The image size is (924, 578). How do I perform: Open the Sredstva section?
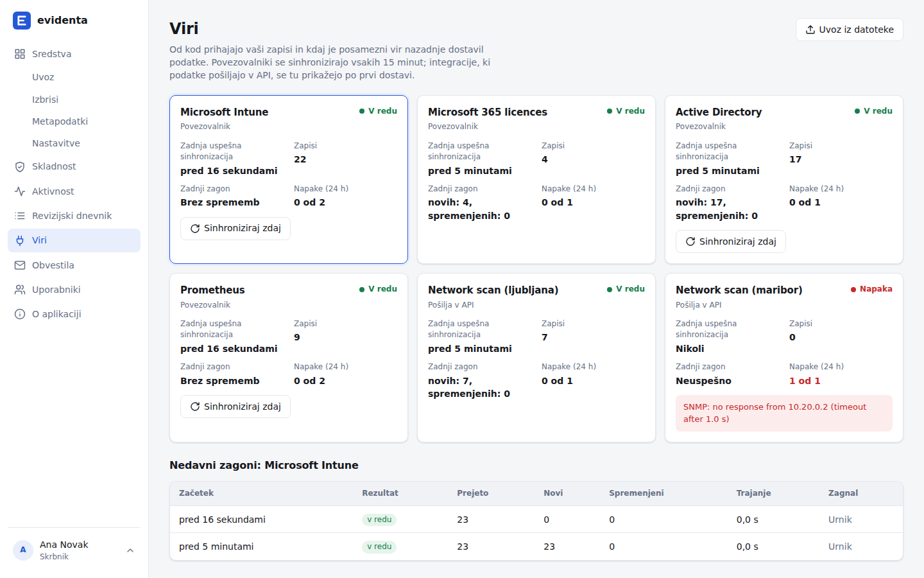pyautogui.click(x=74, y=54)
